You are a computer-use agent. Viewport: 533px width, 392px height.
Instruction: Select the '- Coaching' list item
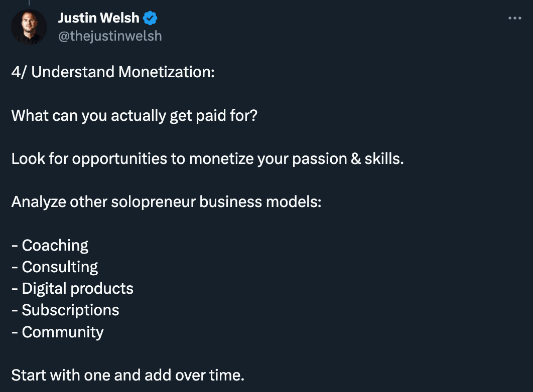click(x=50, y=245)
